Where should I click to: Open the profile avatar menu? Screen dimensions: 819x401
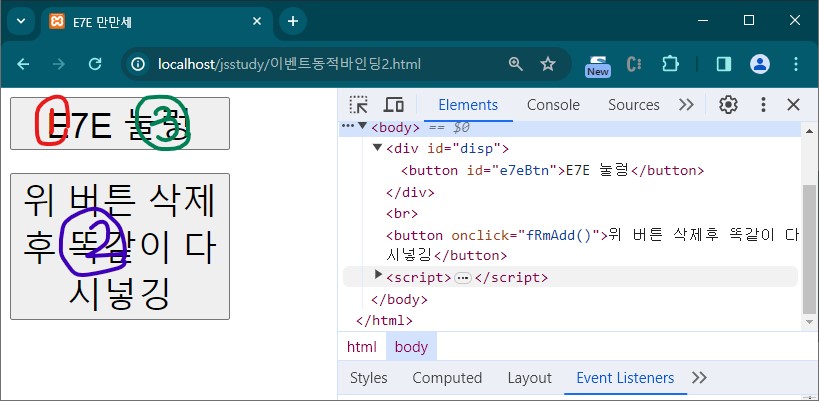click(760, 64)
